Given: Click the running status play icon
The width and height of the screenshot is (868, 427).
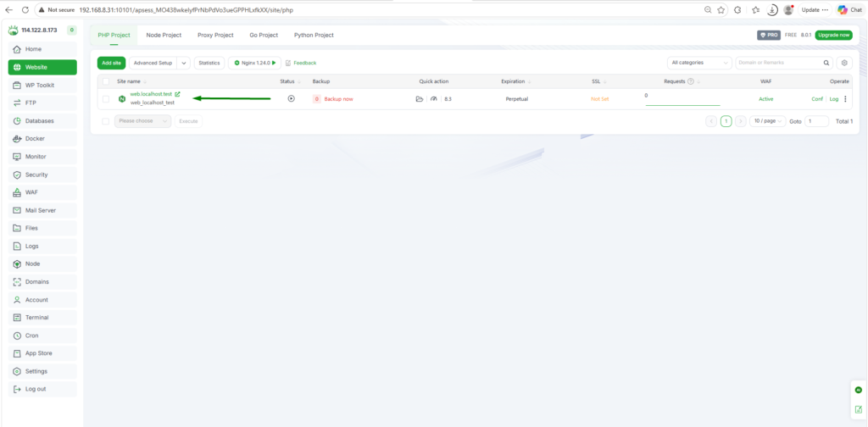Looking at the screenshot, I should [x=291, y=99].
